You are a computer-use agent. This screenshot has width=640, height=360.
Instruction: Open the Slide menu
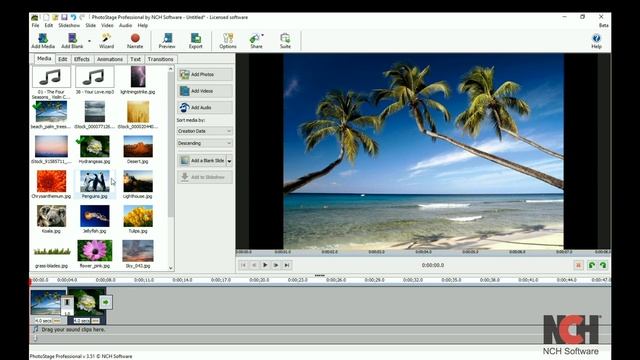pos(91,25)
